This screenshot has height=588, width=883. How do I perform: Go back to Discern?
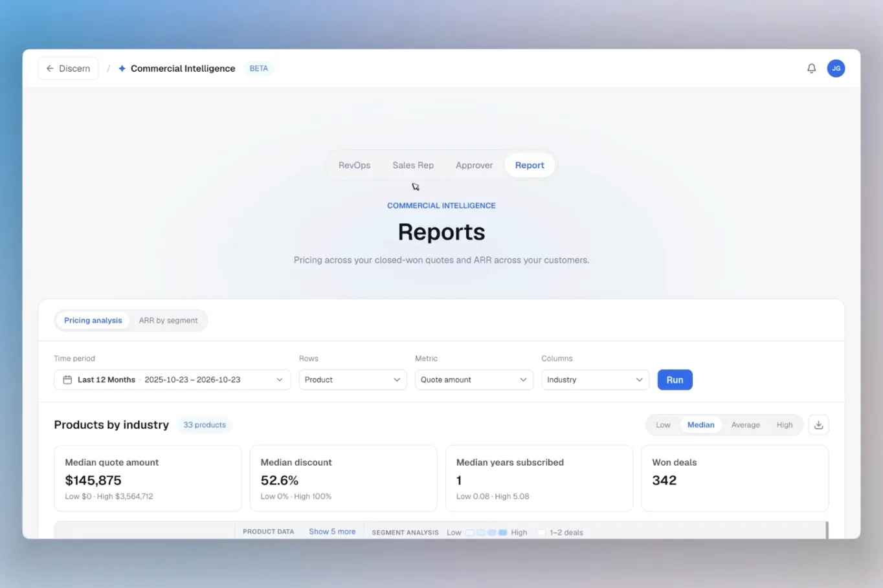pos(69,69)
